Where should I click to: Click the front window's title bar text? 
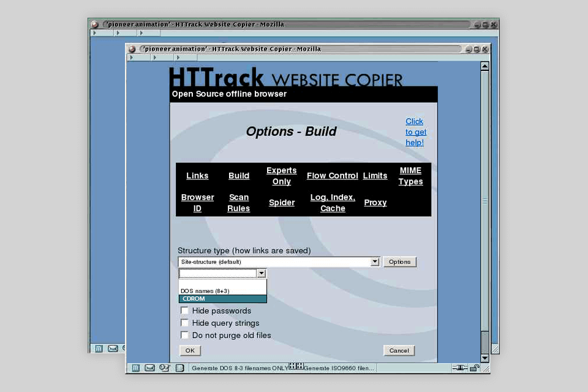[233, 49]
